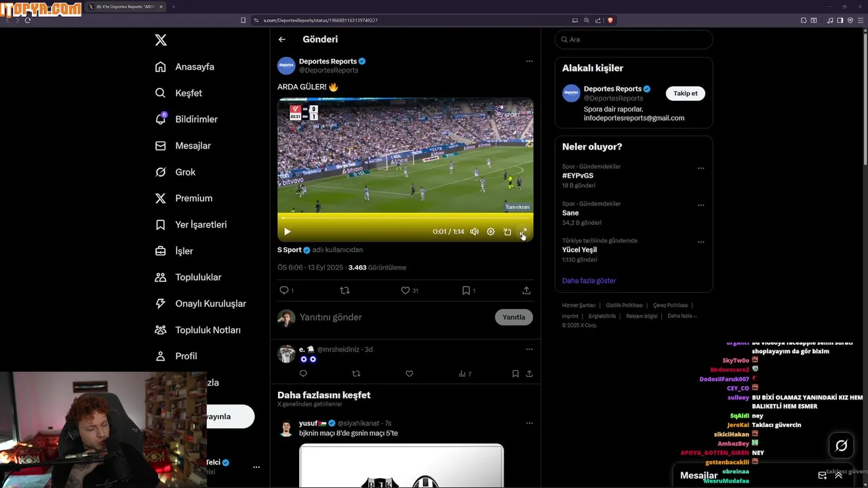Open more options for the Sane trend
The image size is (868, 488).
(701, 205)
